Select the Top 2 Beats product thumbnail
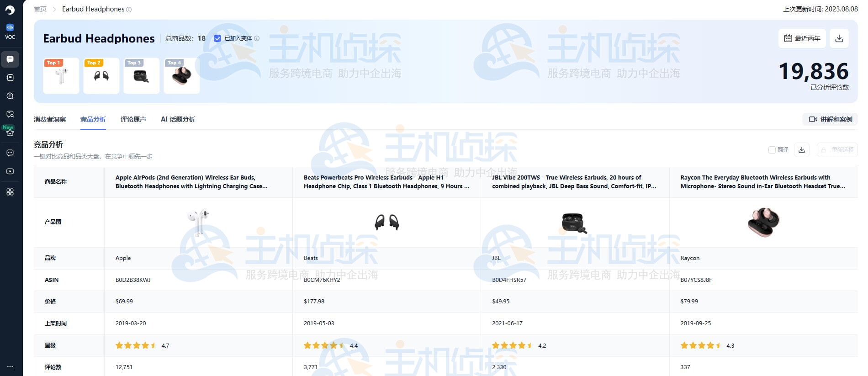This screenshot has width=868, height=376. [101, 76]
